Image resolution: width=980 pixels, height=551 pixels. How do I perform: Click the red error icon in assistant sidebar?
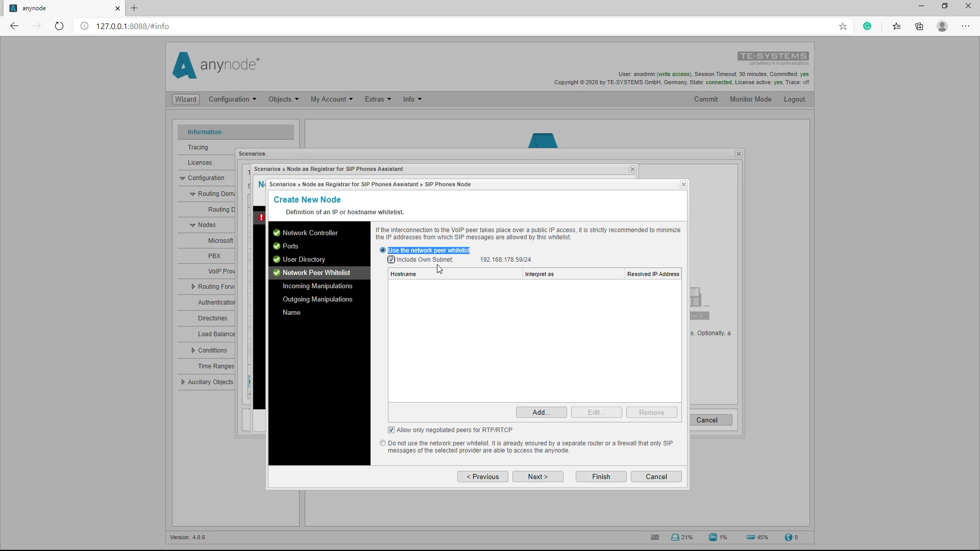[261, 217]
